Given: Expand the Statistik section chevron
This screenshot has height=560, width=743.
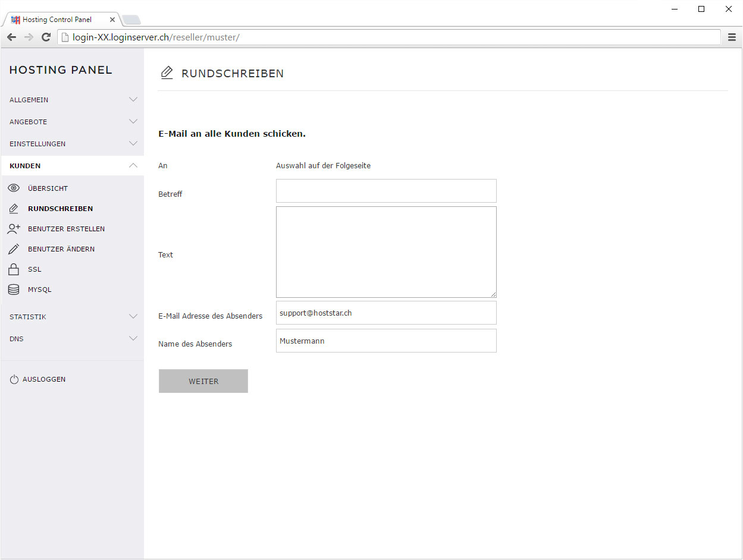Looking at the screenshot, I should [133, 317].
